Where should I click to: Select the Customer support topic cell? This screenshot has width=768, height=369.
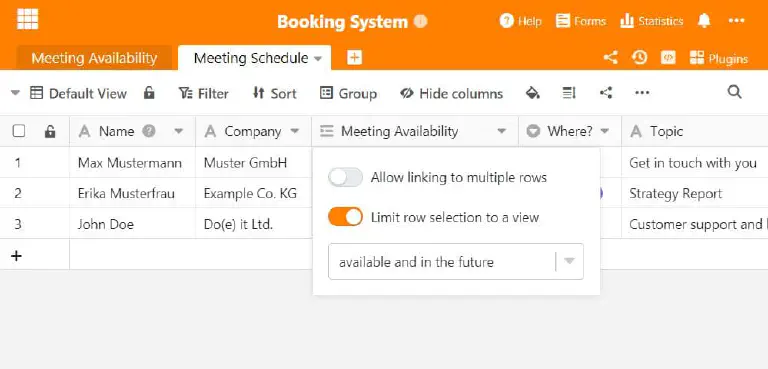coord(695,224)
